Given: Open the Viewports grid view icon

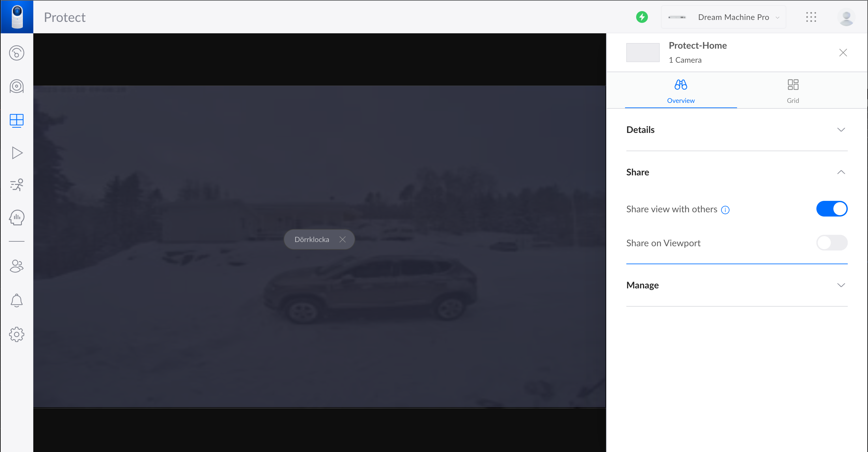Looking at the screenshot, I should pyautogui.click(x=17, y=120).
